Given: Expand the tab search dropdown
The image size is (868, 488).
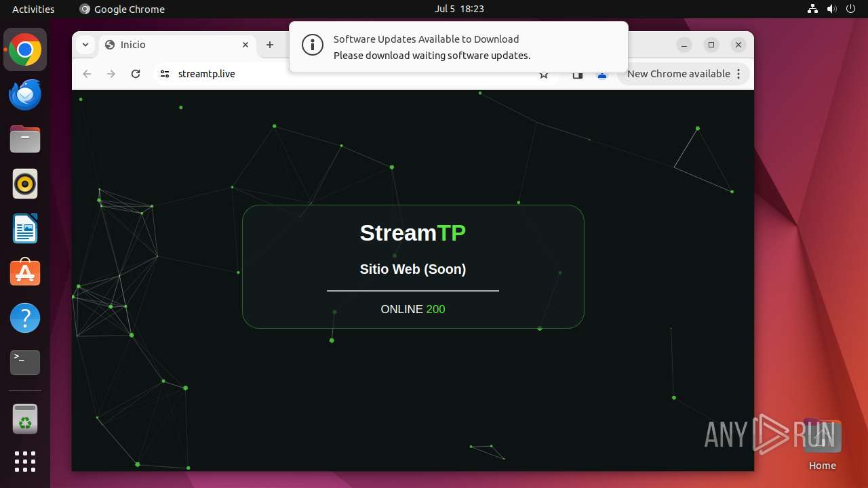Looking at the screenshot, I should point(85,45).
